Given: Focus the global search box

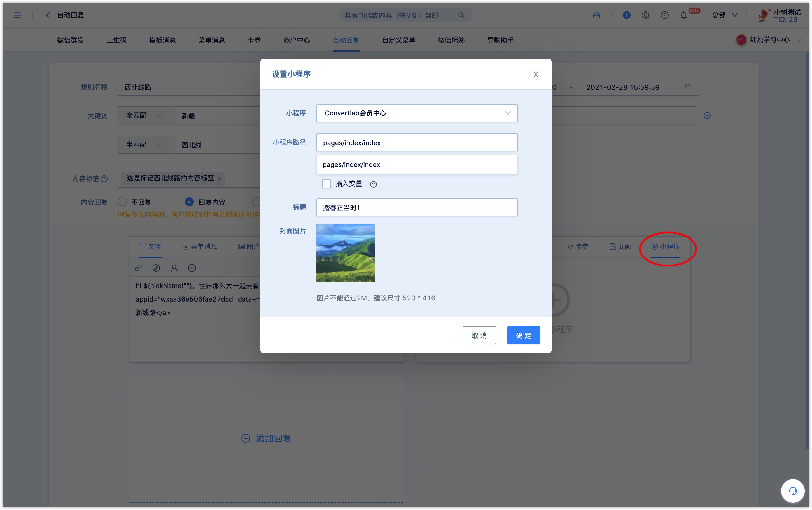Looking at the screenshot, I should coord(405,15).
